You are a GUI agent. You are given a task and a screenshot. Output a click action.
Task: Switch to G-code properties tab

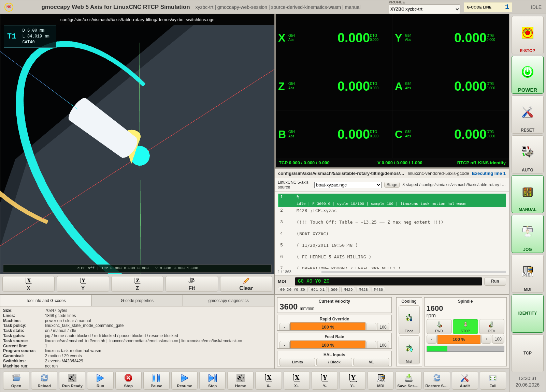137,301
